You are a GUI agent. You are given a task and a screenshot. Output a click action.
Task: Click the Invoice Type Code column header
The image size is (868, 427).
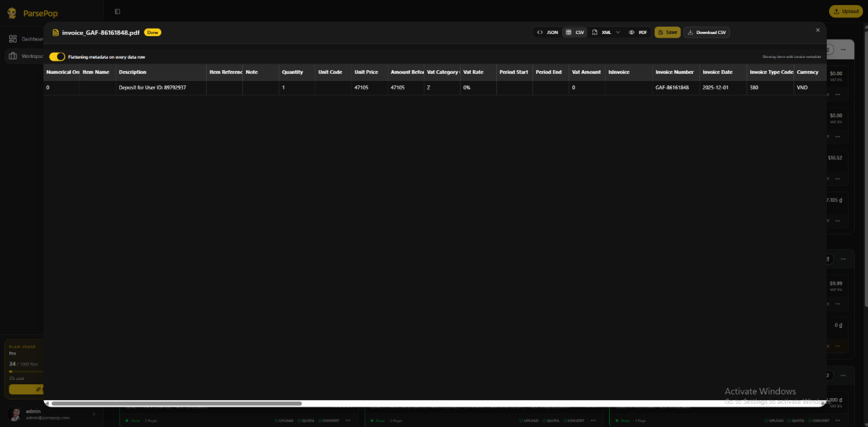771,72
